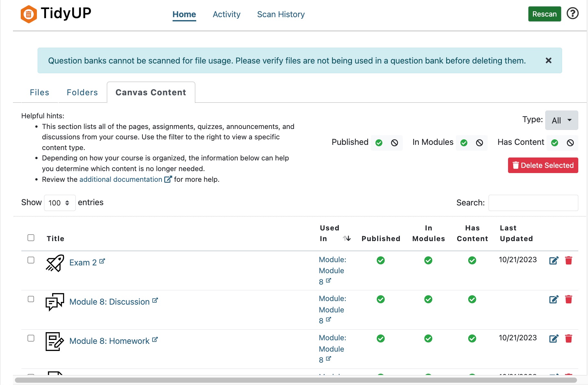Open the Module 8: Discussion link

[113, 302]
